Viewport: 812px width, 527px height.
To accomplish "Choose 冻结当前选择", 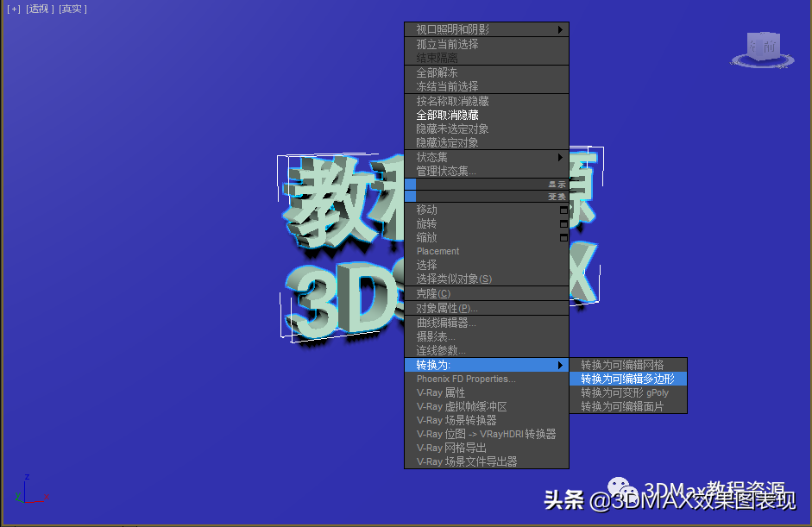I will (x=487, y=86).
